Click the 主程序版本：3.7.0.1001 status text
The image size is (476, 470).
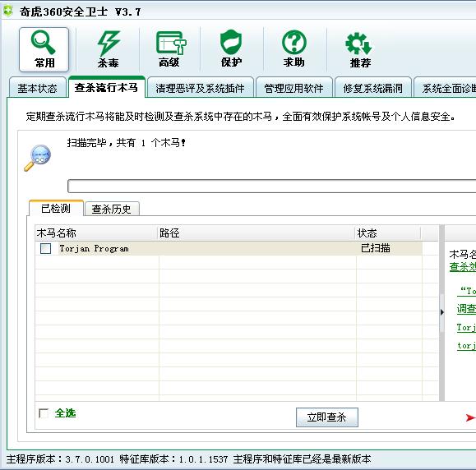coord(60,459)
